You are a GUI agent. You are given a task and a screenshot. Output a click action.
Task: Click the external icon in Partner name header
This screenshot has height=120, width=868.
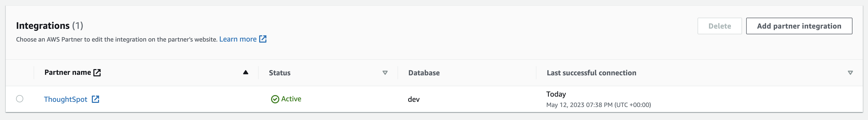click(97, 73)
